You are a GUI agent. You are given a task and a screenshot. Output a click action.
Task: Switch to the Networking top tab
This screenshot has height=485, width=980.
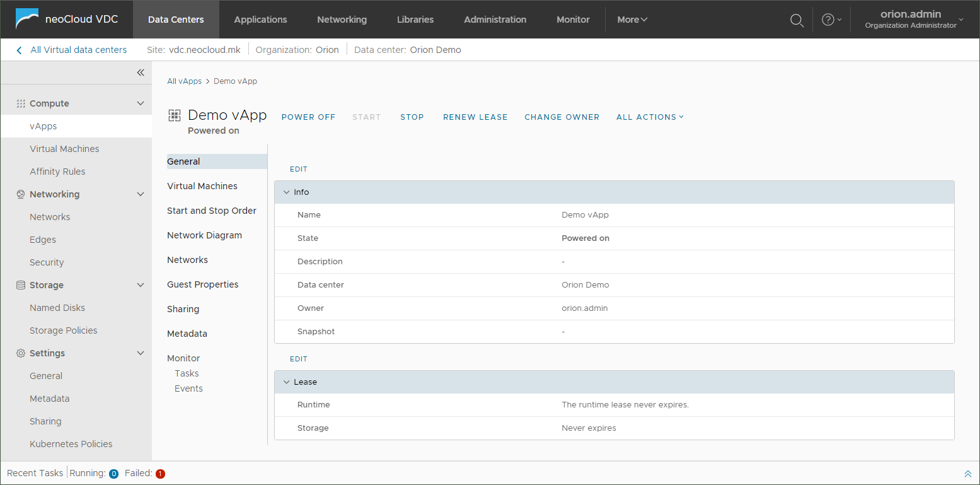coord(342,20)
